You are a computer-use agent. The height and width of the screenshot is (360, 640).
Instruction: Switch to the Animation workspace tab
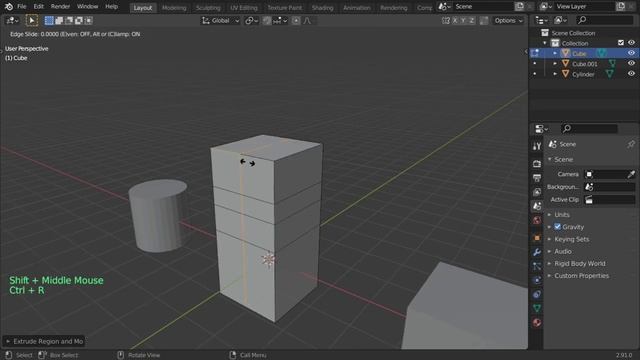click(x=357, y=8)
